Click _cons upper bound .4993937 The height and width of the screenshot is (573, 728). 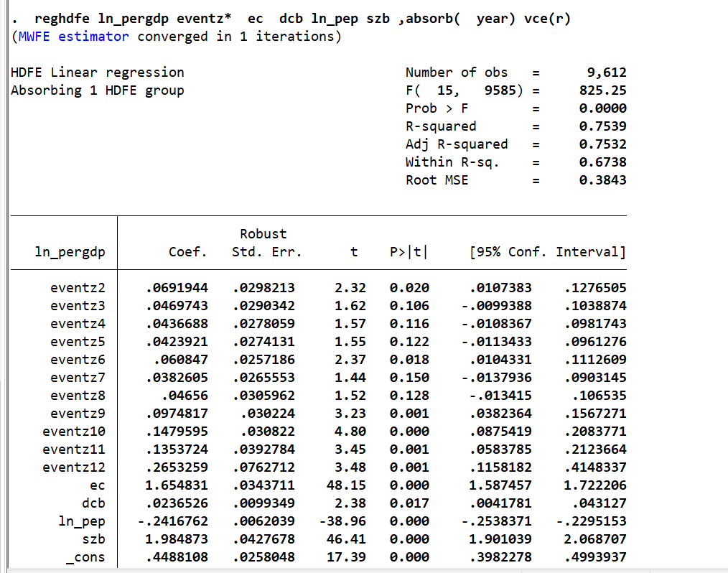click(596, 557)
